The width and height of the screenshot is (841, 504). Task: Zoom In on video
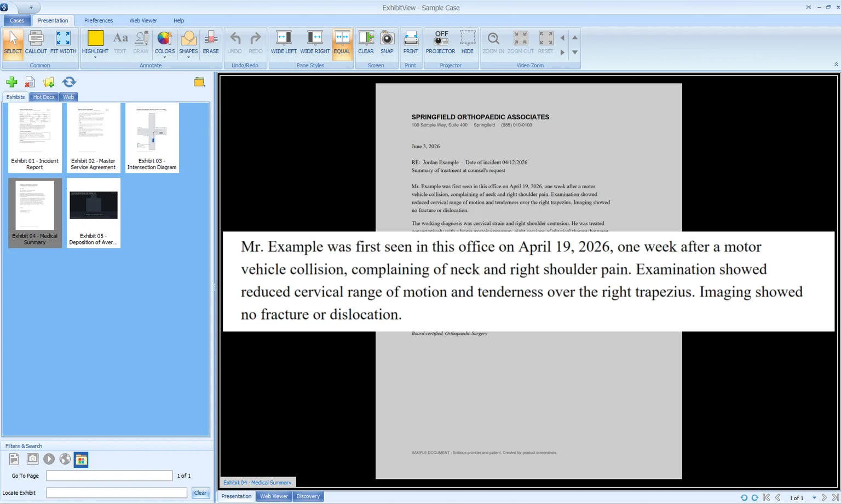click(493, 43)
